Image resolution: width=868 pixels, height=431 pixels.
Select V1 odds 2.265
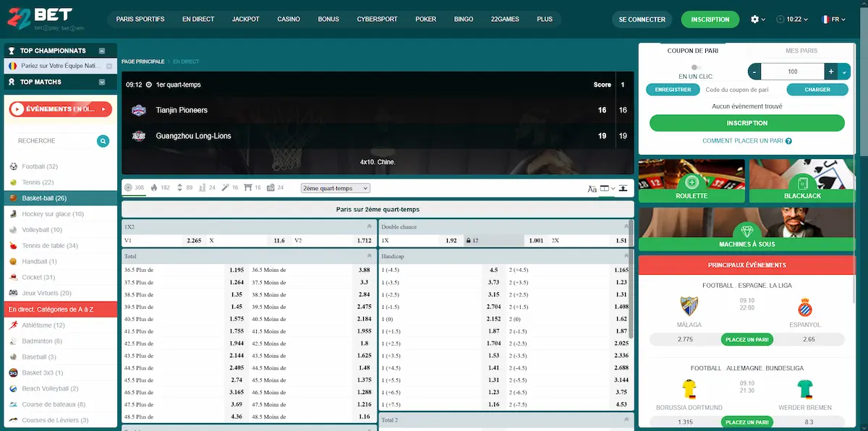pyautogui.click(x=164, y=240)
